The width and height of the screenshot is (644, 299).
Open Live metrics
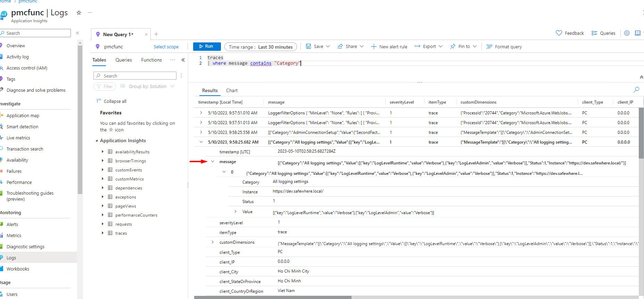point(18,138)
